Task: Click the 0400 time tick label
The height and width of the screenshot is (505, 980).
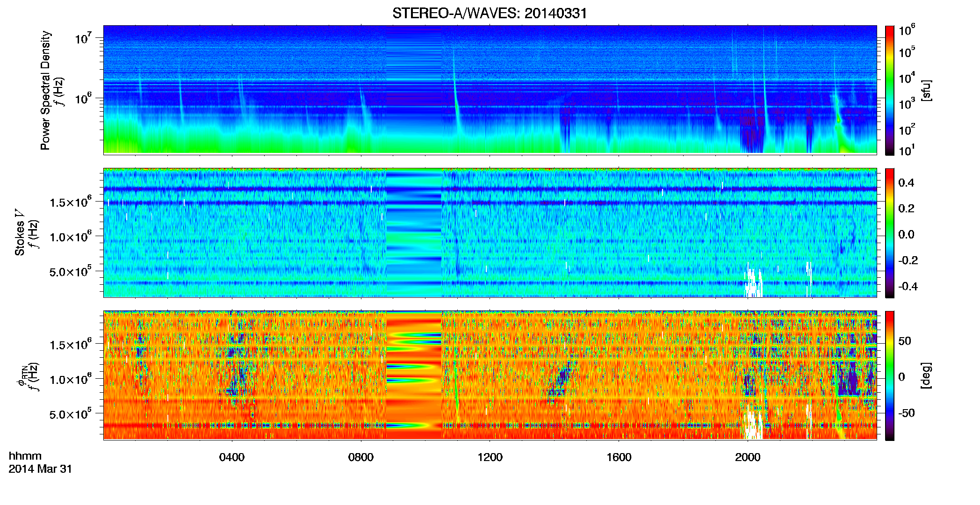Action: (x=232, y=457)
